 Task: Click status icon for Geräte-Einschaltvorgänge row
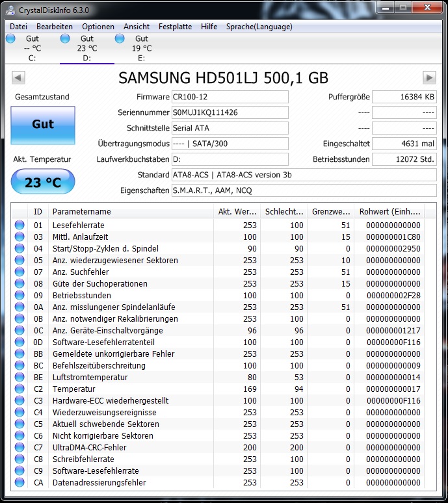click(x=20, y=330)
